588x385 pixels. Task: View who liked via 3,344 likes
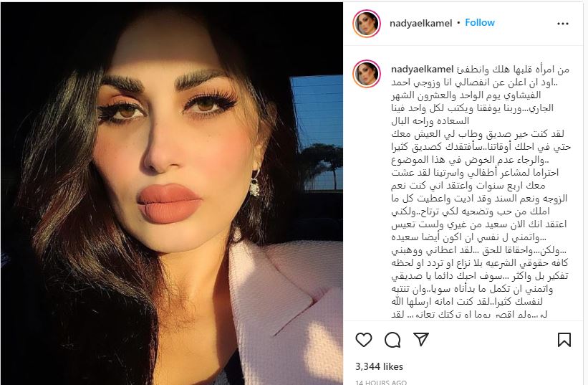point(379,366)
